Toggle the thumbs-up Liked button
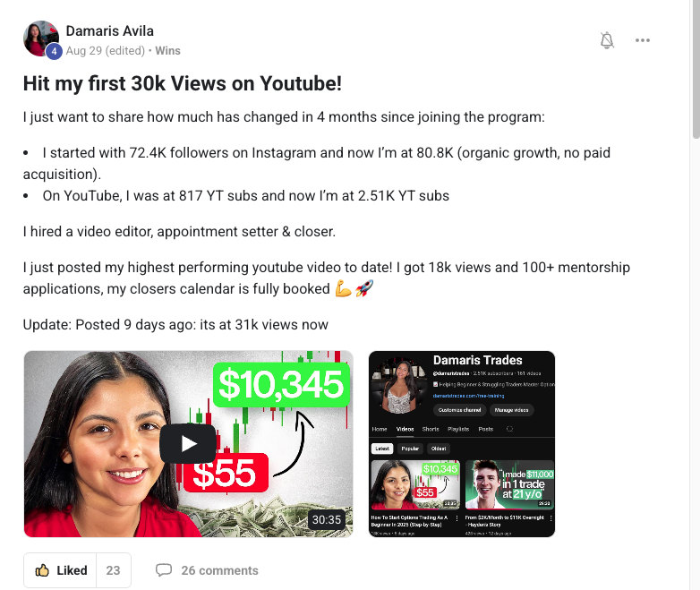This screenshot has height=590, width=700. coord(60,570)
